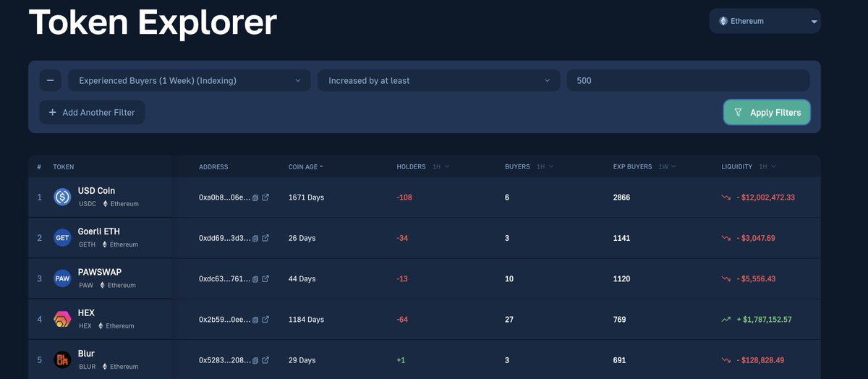Change Exp Buyers 1W timeframe dropdown

pyautogui.click(x=668, y=167)
